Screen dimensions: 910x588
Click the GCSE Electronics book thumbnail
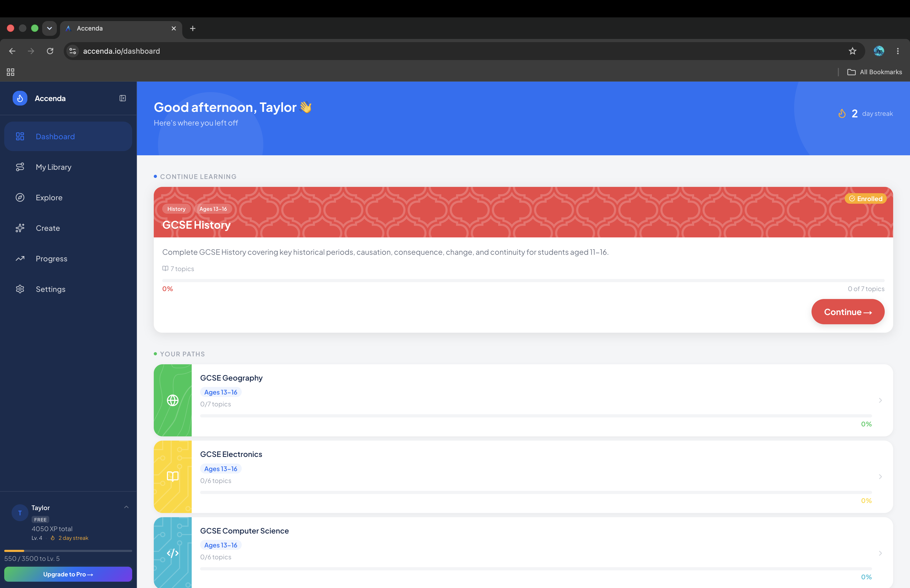click(173, 476)
